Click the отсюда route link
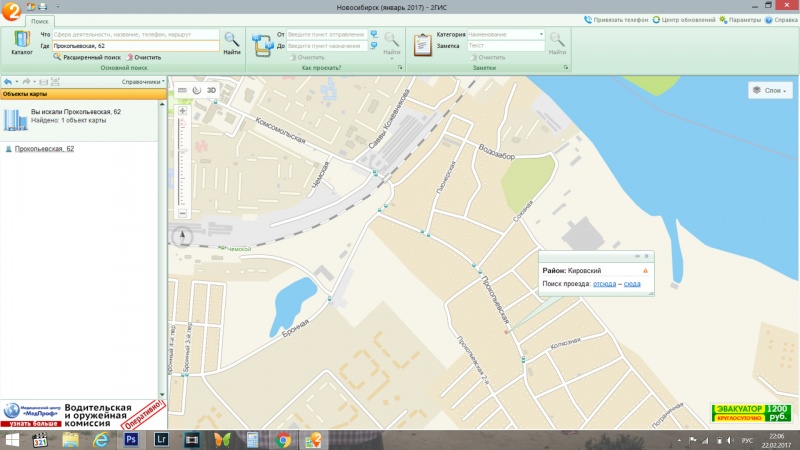 [x=605, y=284]
